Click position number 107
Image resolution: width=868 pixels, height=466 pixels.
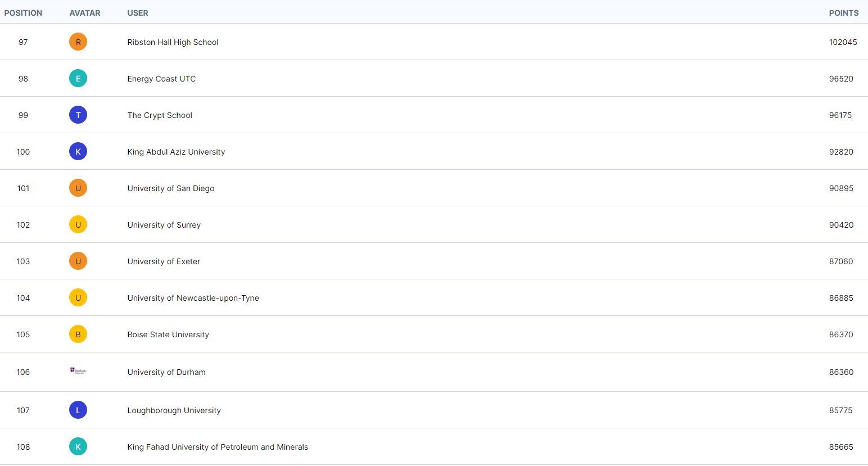pyautogui.click(x=23, y=410)
